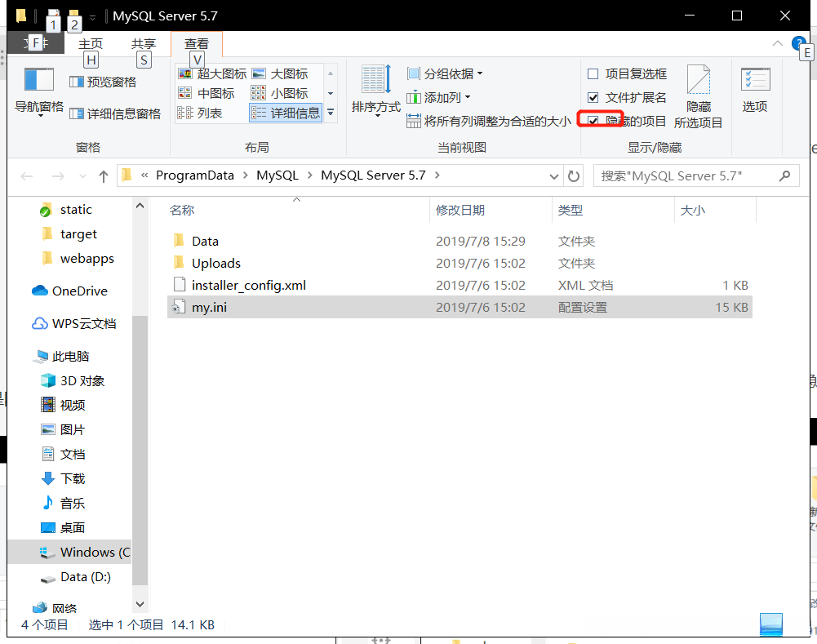
Task: Select installer_config.xml file
Action: 460,286
